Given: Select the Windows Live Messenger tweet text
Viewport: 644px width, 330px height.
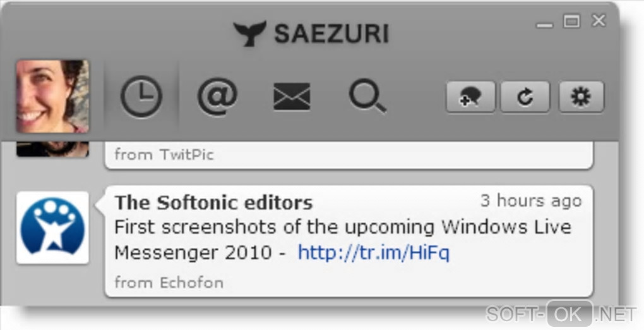Looking at the screenshot, I should pos(342,227).
